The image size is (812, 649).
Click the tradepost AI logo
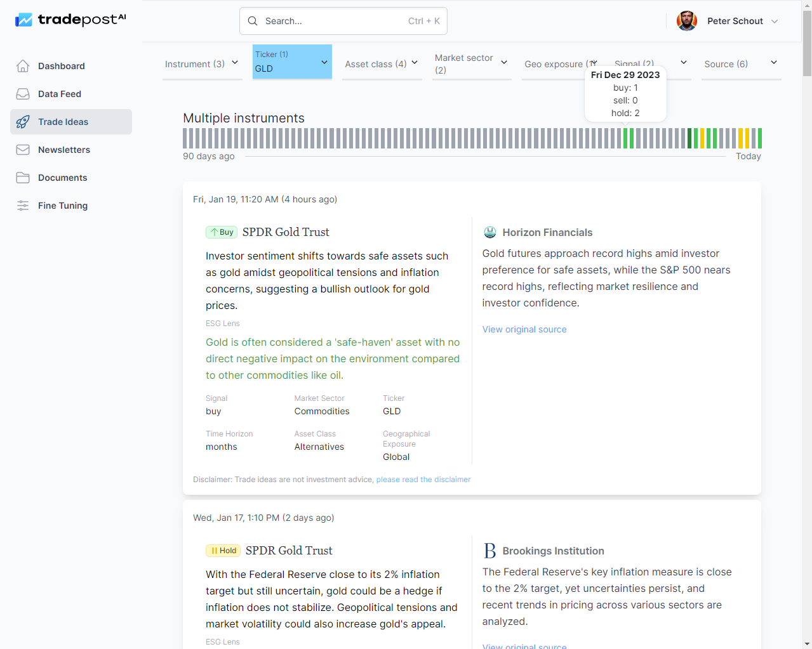[x=70, y=19]
